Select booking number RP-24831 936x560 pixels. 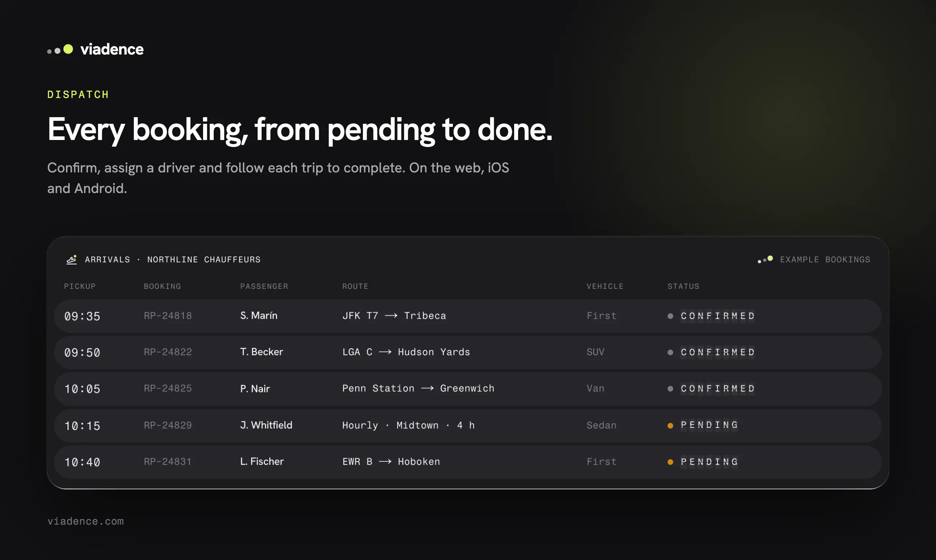168,462
